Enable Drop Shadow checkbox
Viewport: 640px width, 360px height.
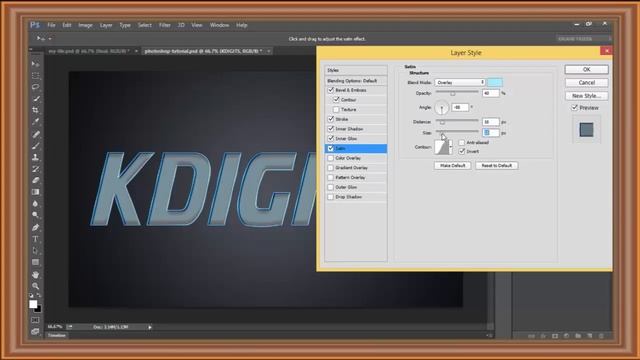point(331,197)
